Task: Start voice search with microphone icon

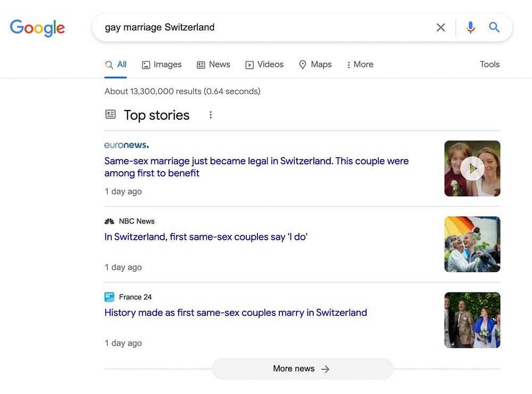Action: click(470, 28)
